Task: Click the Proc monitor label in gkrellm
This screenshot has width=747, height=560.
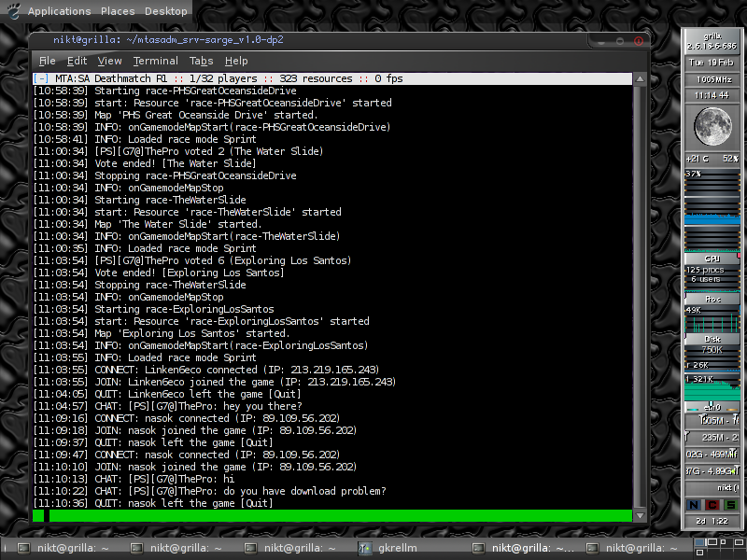Action: [712, 299]
